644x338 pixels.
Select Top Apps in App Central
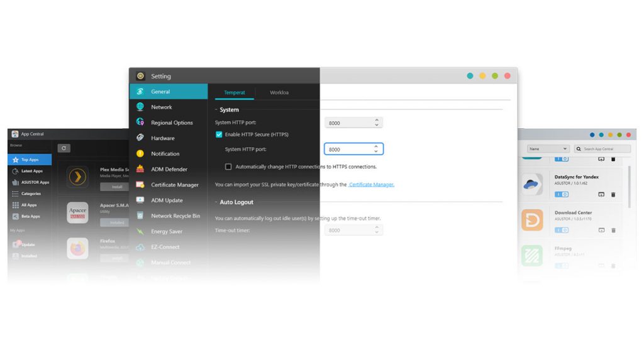tap(30, 160)
